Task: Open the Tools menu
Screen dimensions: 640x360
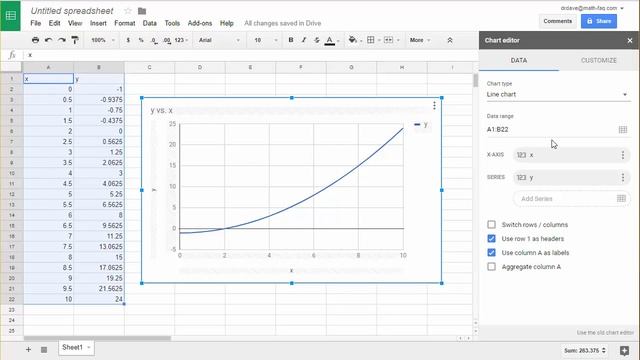Action: click(x=172, y=23)
